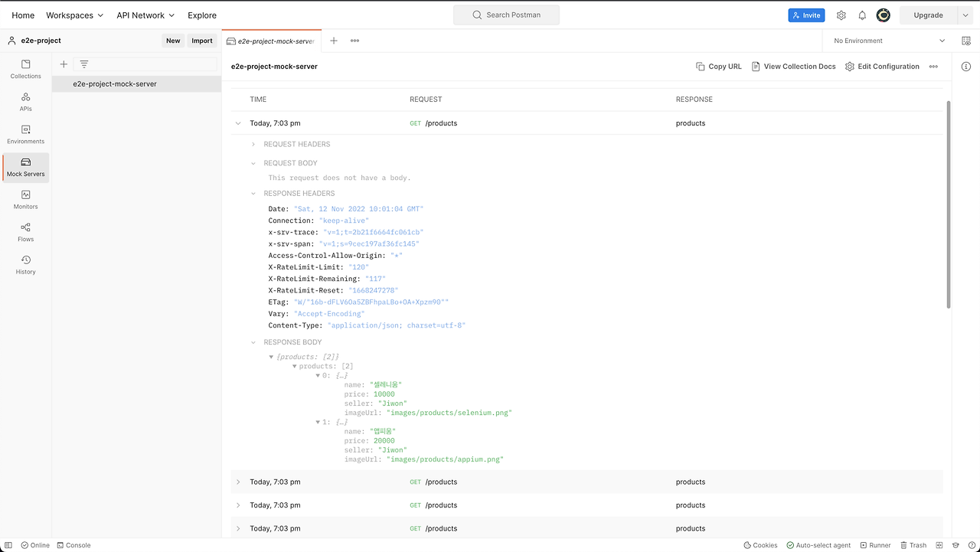Open the dropdown arrow next to Upgrade

tap(965, 15)
